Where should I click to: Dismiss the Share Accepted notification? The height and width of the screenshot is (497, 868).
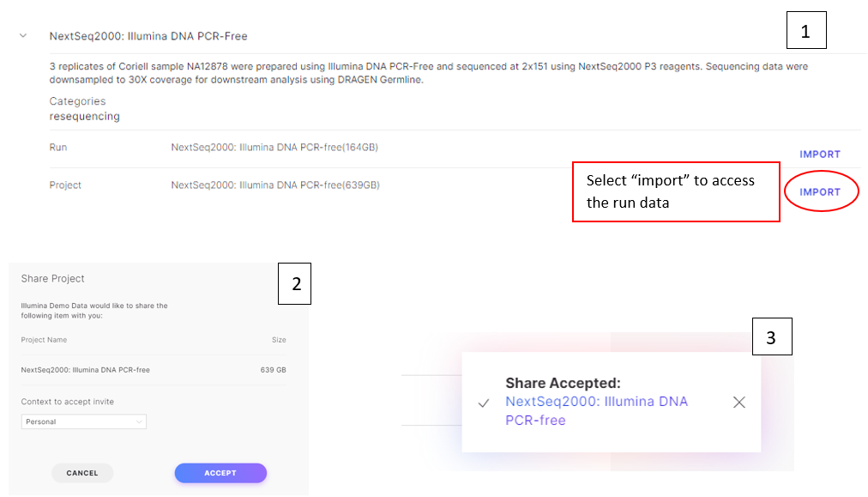tap(739, 403)
